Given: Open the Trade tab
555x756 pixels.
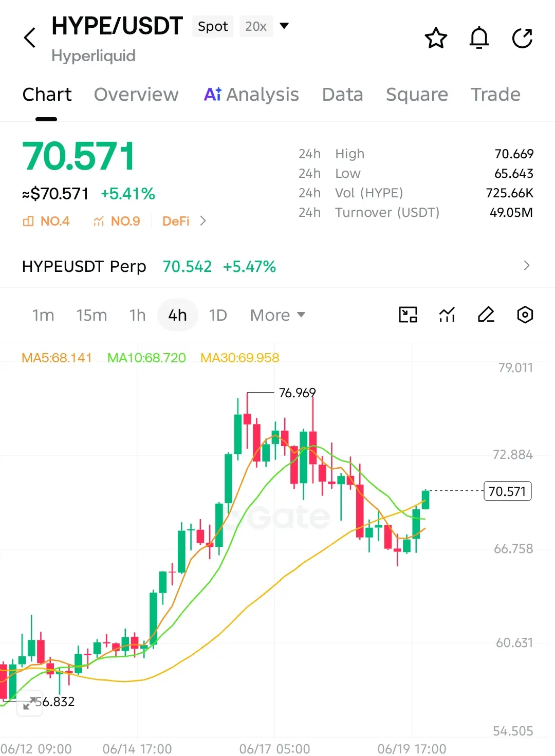Looking at the screenshot, I should tap(495, 95).
